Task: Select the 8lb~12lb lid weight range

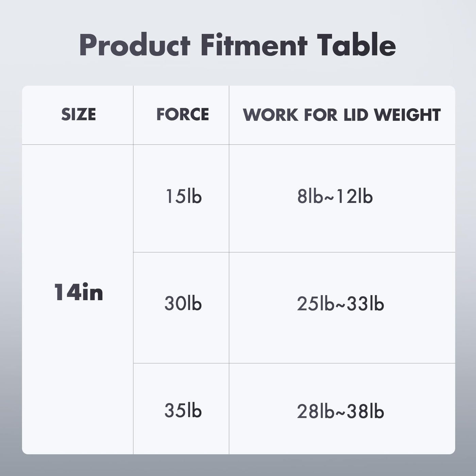Action: click(335, 196)
